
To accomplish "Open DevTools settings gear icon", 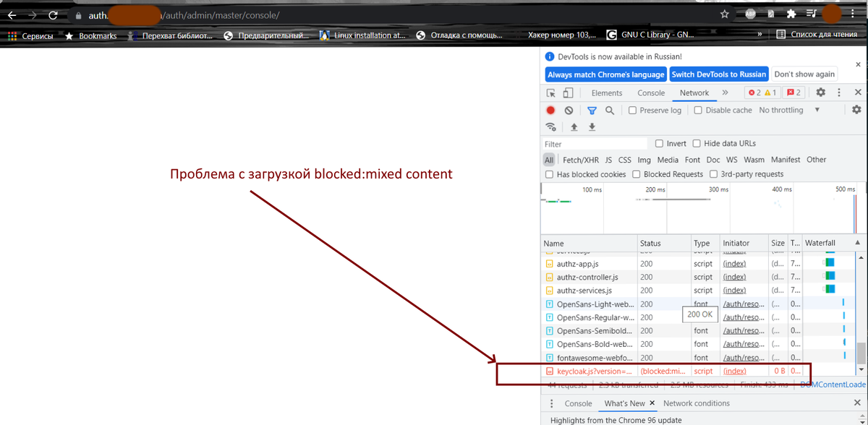I will pyautogui.click(x=820, y=92).
